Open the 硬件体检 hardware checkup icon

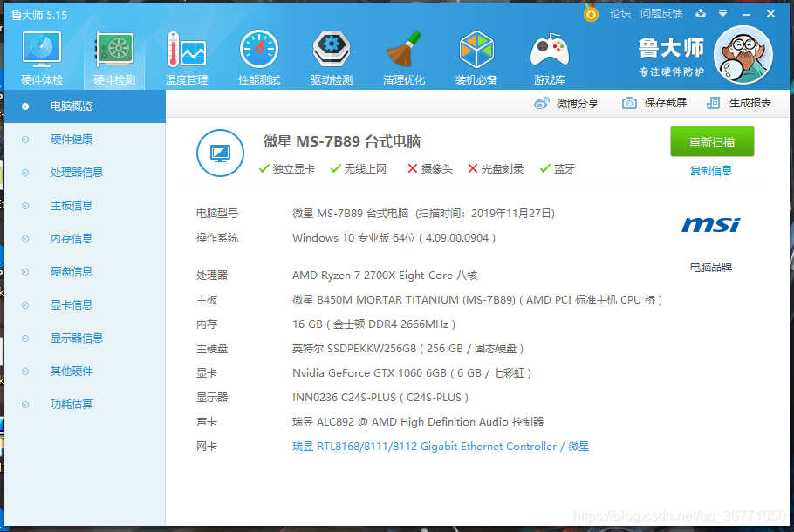[x=42, y=58]
